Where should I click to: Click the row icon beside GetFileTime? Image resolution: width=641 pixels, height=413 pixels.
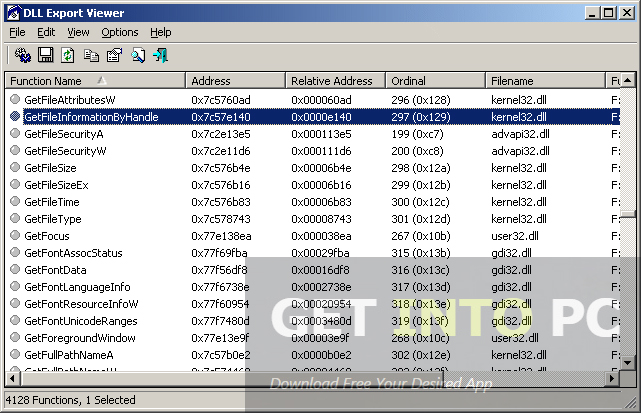pyautogui.click(x=15, y=202)
